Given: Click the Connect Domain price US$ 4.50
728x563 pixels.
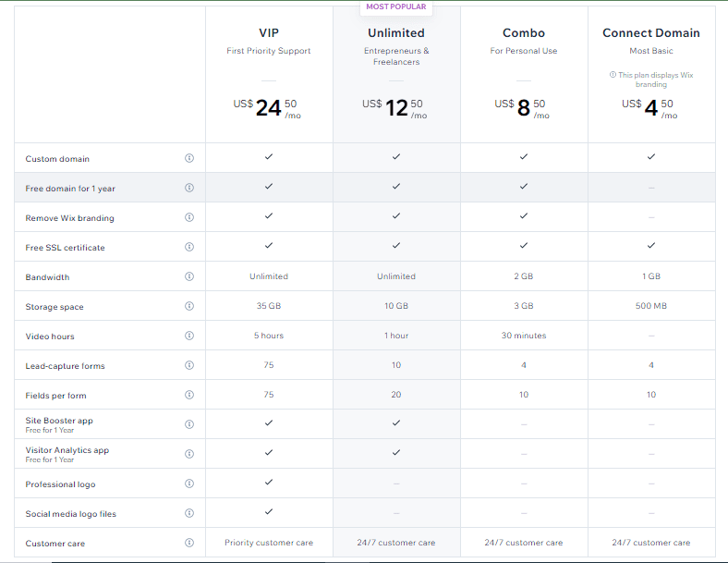Looking at the screenshot, I should point(649,108).
